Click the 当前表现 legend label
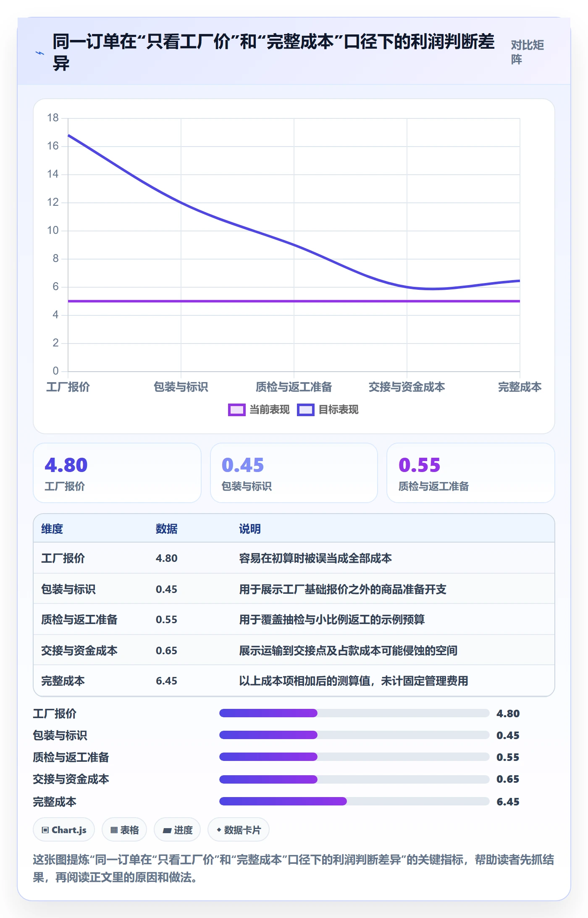This screenshot has width=588, height=918. pyautogui.click(x=269, y=409)
